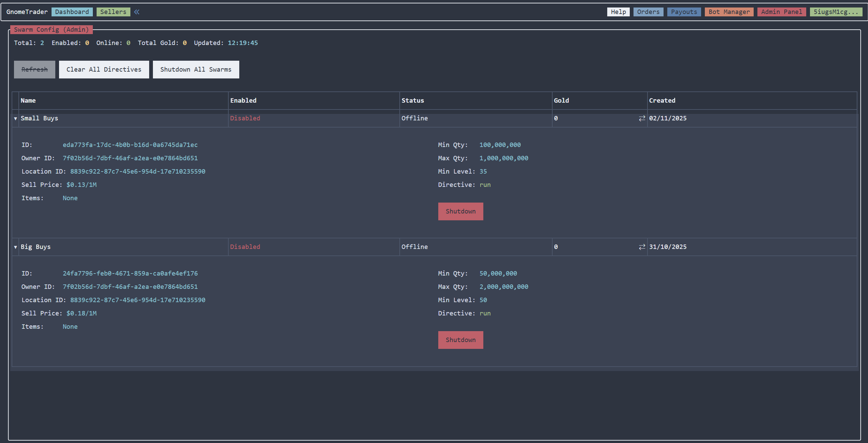
Task: Click the Refresh button
Action: click(x=34, y=70)
